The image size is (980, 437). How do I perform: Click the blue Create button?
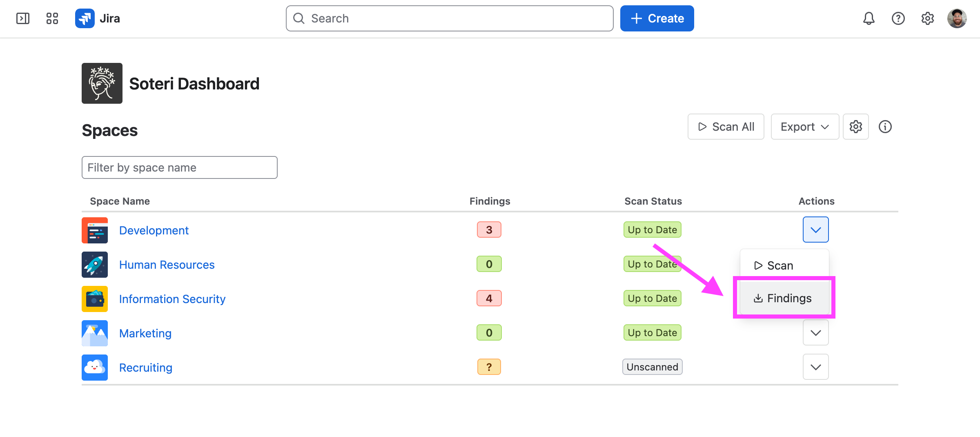click(x=657, y=18)
